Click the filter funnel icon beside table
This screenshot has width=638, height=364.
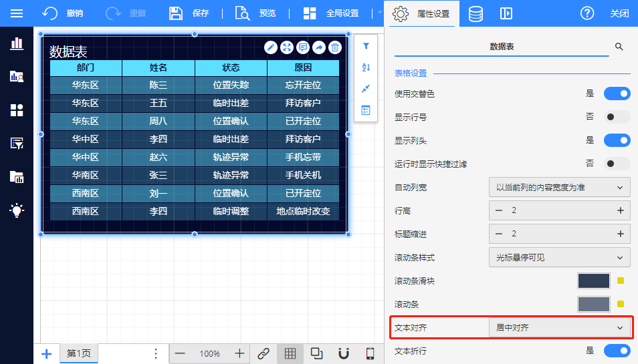[x=366, y=47]
